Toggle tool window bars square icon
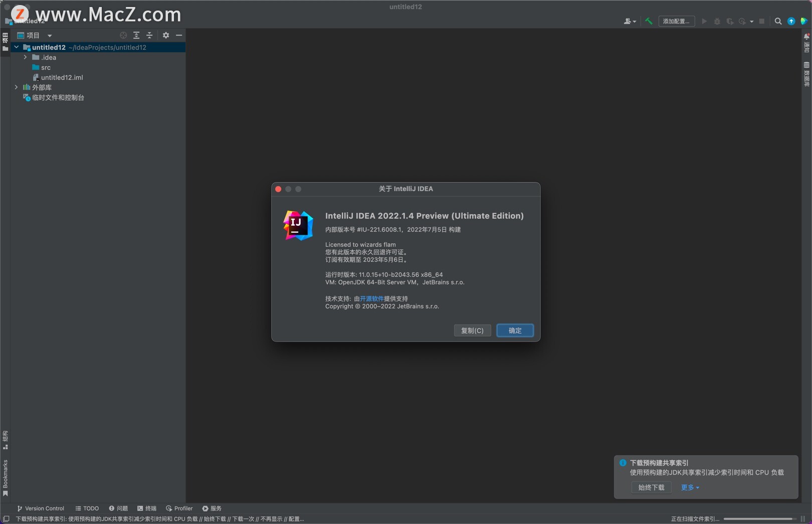Screen dimensions: 812x524 6,519
